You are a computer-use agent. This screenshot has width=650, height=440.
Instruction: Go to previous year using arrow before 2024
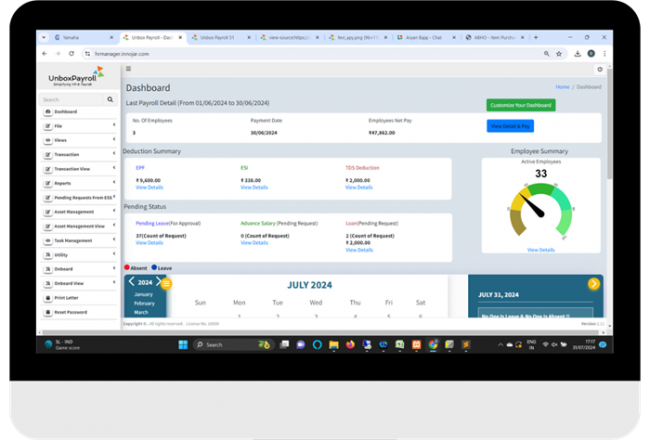132,282
